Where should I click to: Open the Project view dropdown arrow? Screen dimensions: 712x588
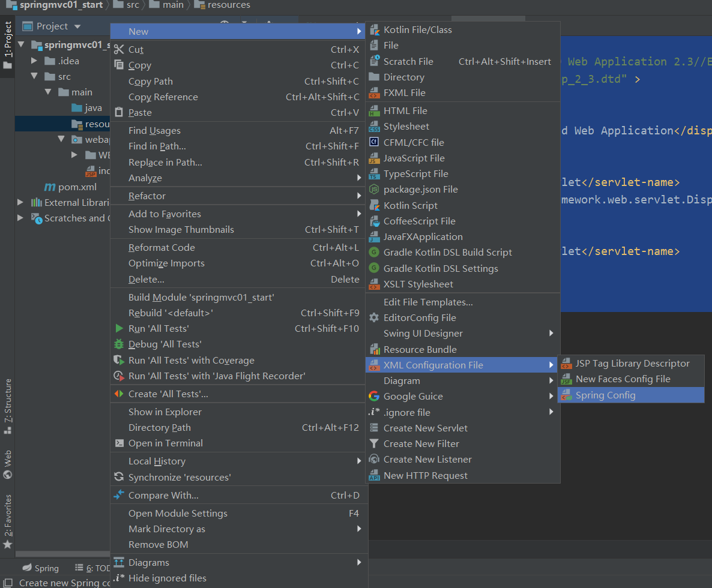(x=77, y=26)
